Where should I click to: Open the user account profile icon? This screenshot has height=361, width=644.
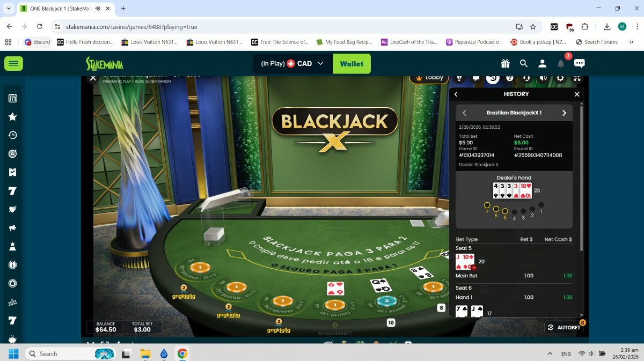point(542,63)
